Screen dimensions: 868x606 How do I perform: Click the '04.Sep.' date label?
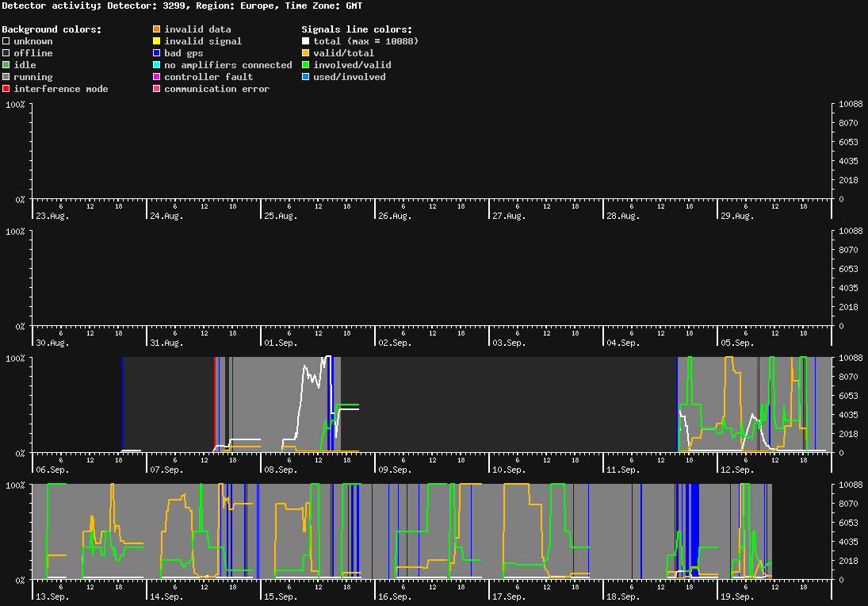[623, 343]
